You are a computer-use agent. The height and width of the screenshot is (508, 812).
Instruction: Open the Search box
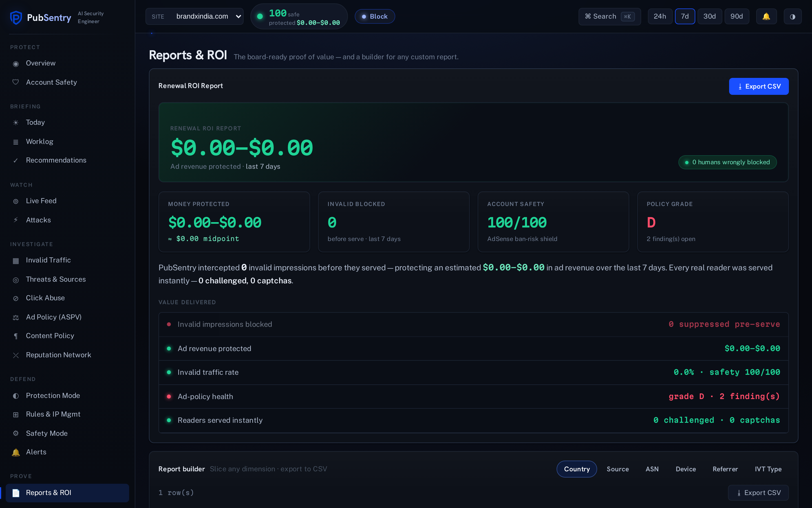click(610, 16)
